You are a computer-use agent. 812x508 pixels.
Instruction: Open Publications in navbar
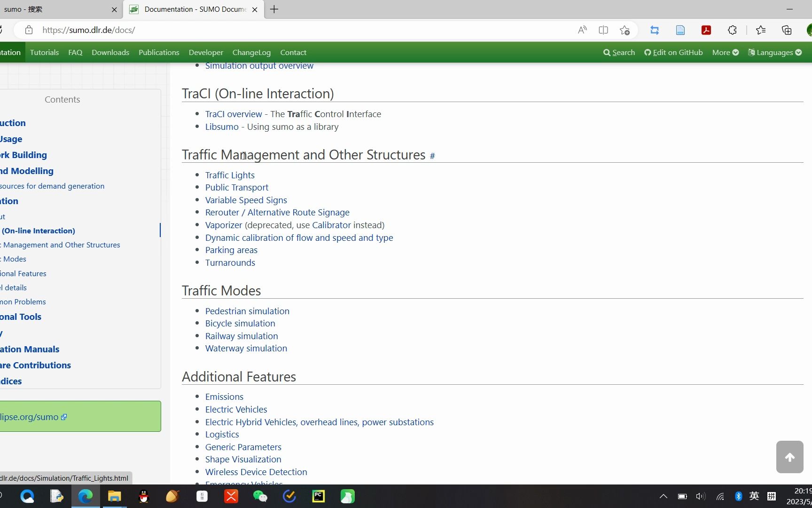(159, 52)
